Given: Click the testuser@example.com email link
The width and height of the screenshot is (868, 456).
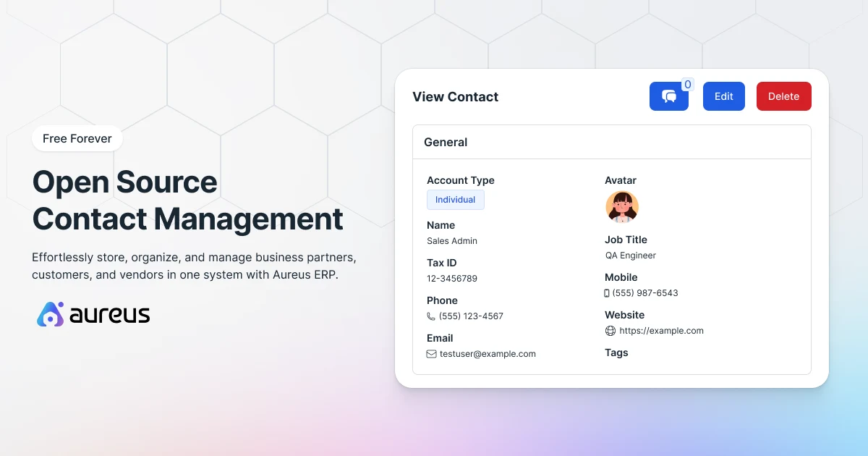Looking at the screenshot, I should pyautogui.click(x=488, y=353).
